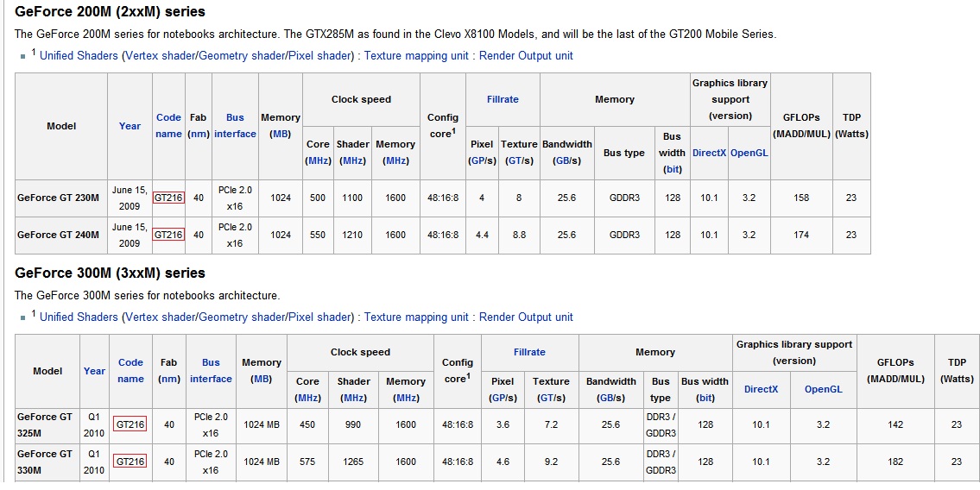
Task: Click nm link under Fab in 300M table
Action: (168, 379)
